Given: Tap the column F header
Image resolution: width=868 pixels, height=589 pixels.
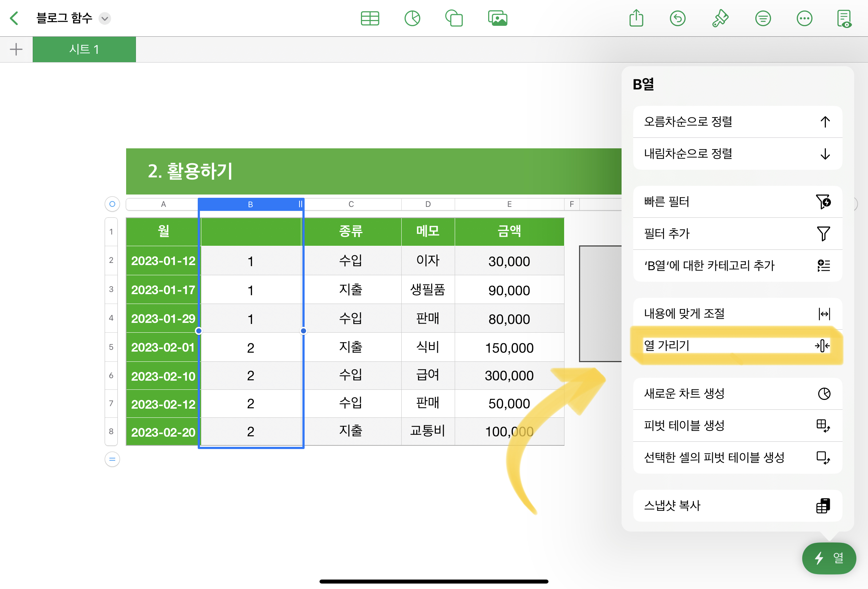Looking at the screenshot, I should (572, 204).
